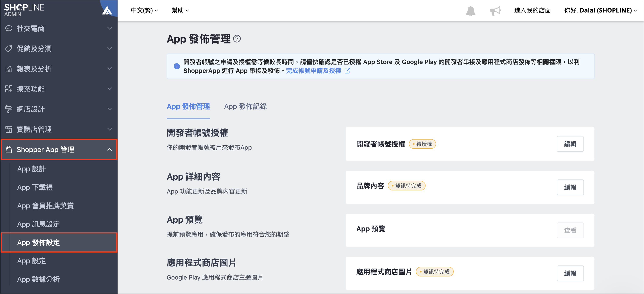Click 查看 for App 預覽
This screenshot has width=644, height=294.
(570, 230)
